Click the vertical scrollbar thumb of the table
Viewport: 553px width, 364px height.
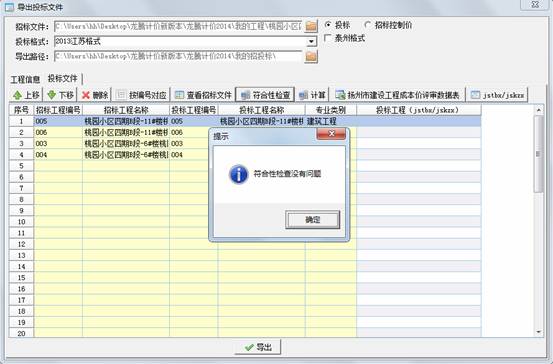(x=539, y=154)
